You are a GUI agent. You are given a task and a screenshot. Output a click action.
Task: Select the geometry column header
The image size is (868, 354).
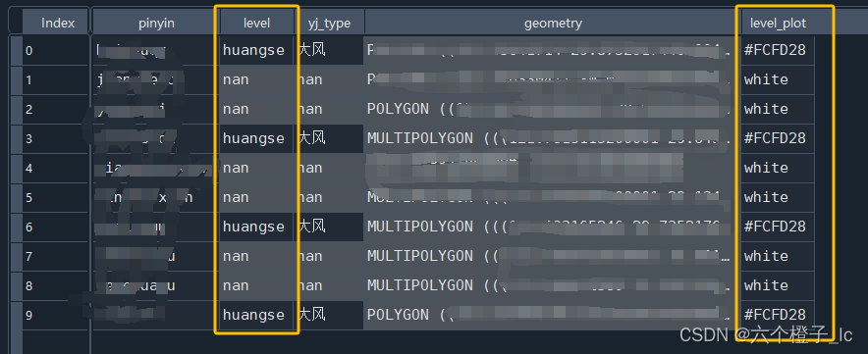553,23
